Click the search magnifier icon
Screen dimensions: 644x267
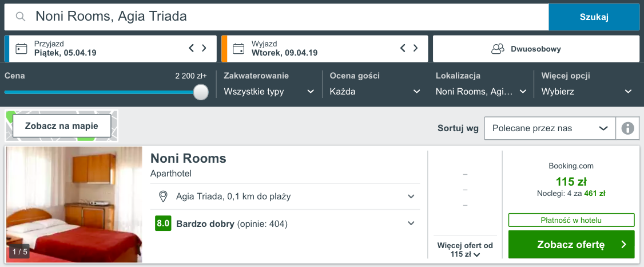21,17
